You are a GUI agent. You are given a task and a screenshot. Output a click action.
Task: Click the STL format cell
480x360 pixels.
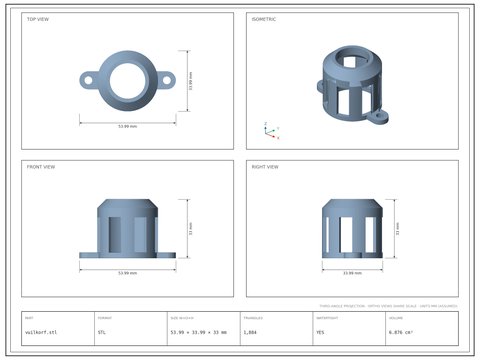tap(131, 328)
